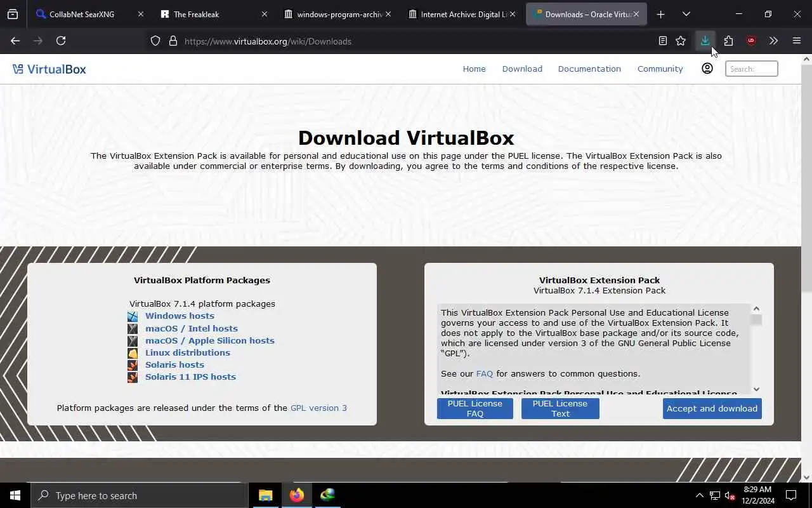Click the page scrollbar down arrow

click(806, 477)
